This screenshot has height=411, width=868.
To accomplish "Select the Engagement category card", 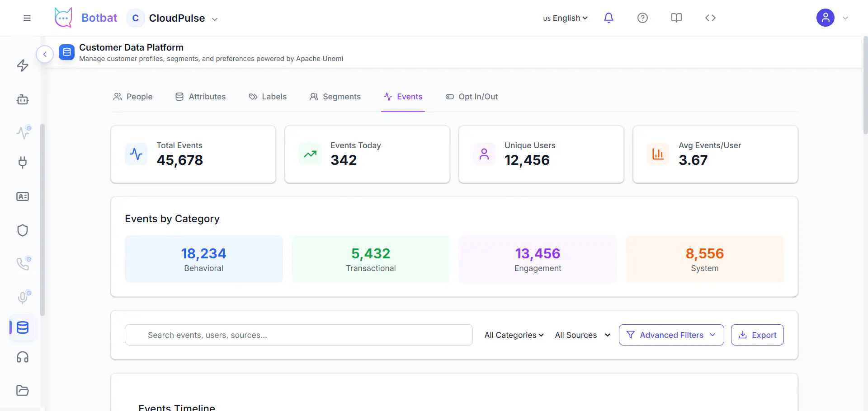I will [538, 259].
